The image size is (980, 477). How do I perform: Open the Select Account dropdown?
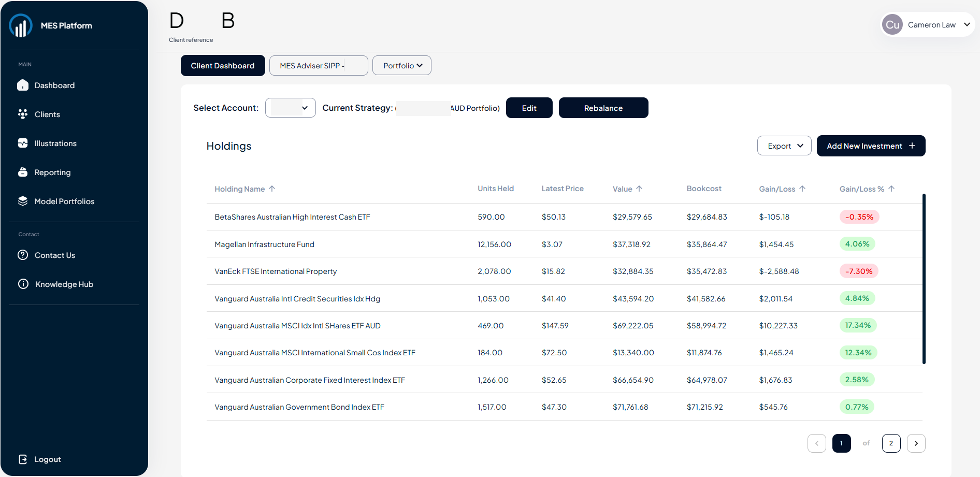pyautogui.click(x=291, y=108)
